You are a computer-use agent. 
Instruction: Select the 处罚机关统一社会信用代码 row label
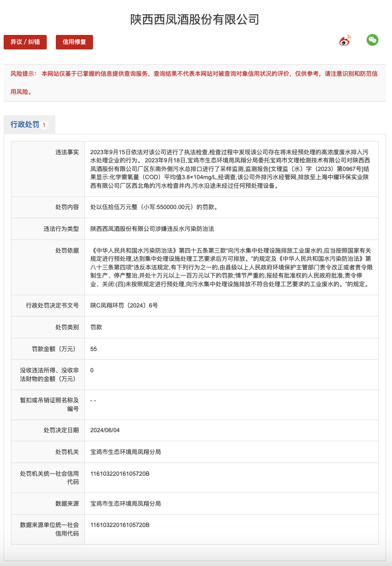(x=50, y=478)
